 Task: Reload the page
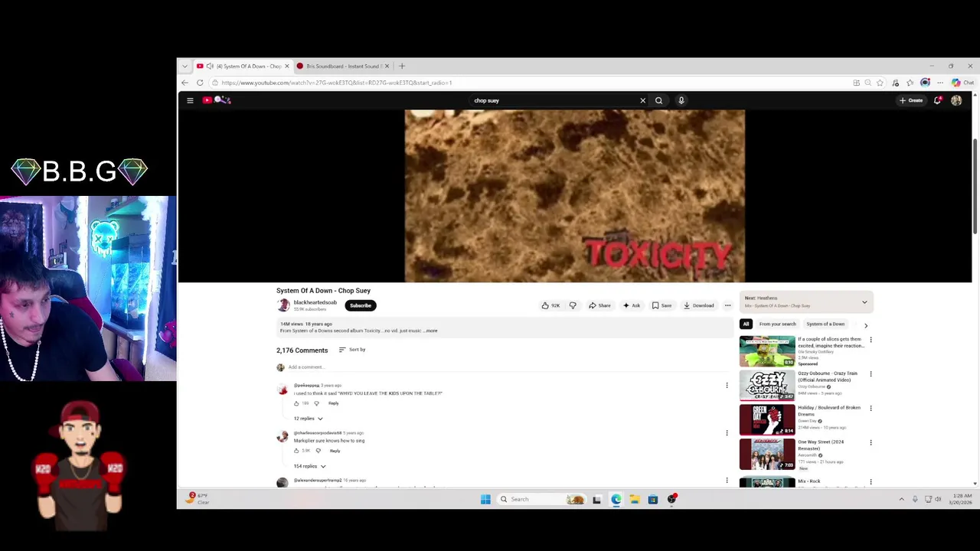click(x=200, y=83)
